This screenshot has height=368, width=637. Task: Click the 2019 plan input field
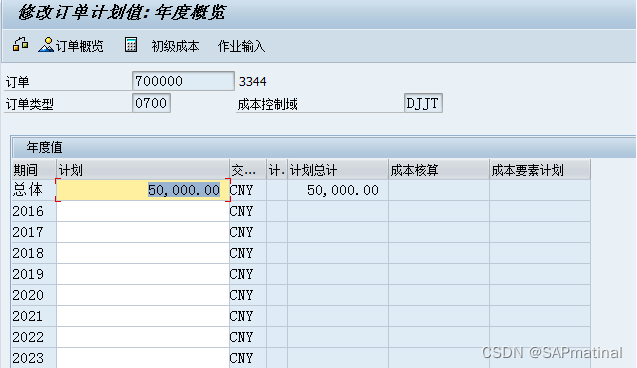pyautogui.click(x=143, y=274)
